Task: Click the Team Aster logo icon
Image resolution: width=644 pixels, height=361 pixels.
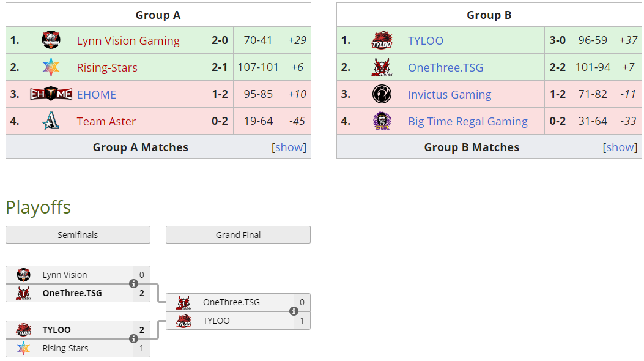Action: coord(51,121)
